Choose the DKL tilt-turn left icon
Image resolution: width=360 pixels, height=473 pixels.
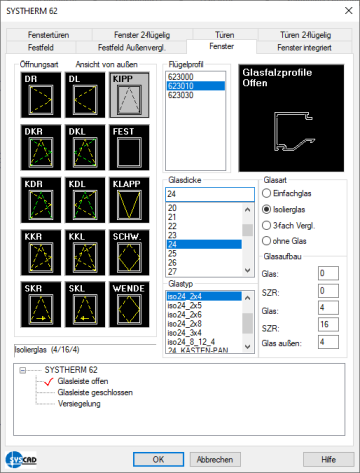click(85, 147)
